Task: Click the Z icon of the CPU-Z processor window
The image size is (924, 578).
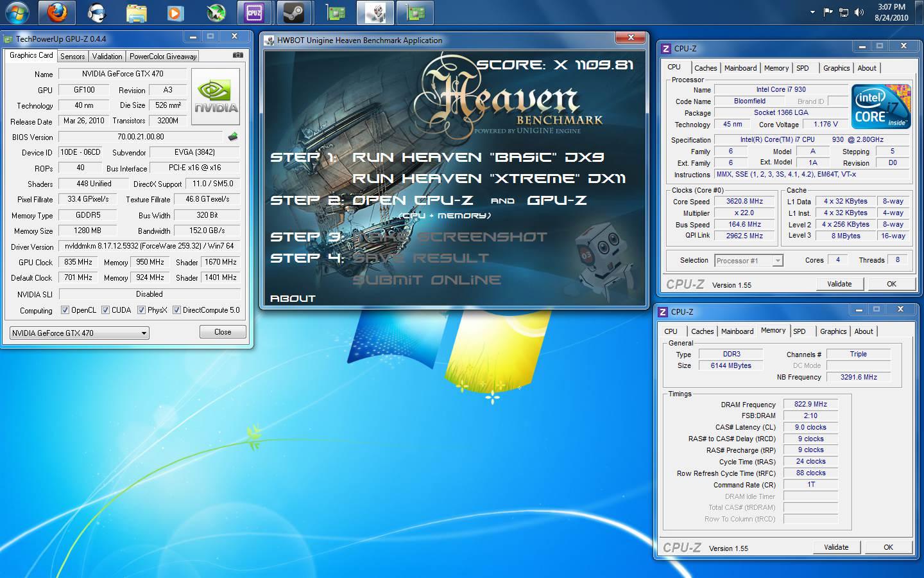Action: (665, 48)
